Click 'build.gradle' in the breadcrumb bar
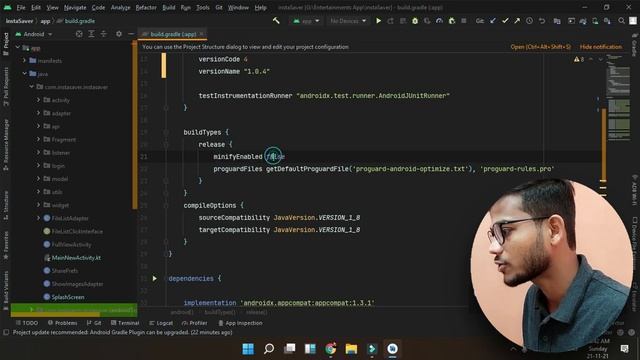Screen dimensions: 640x360 pos(80,21)
